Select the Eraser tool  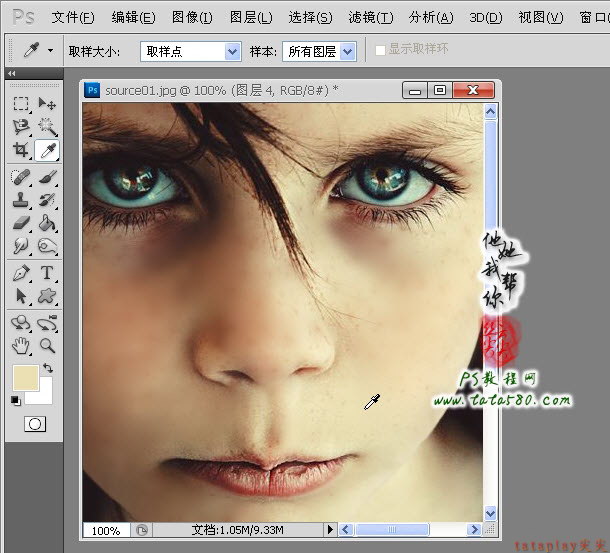[21, 223]
